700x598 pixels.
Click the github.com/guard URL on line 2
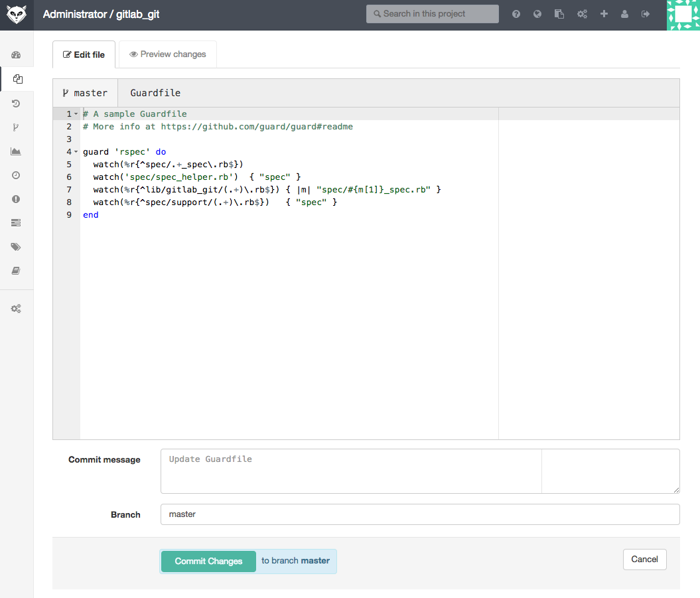point(257,126)
